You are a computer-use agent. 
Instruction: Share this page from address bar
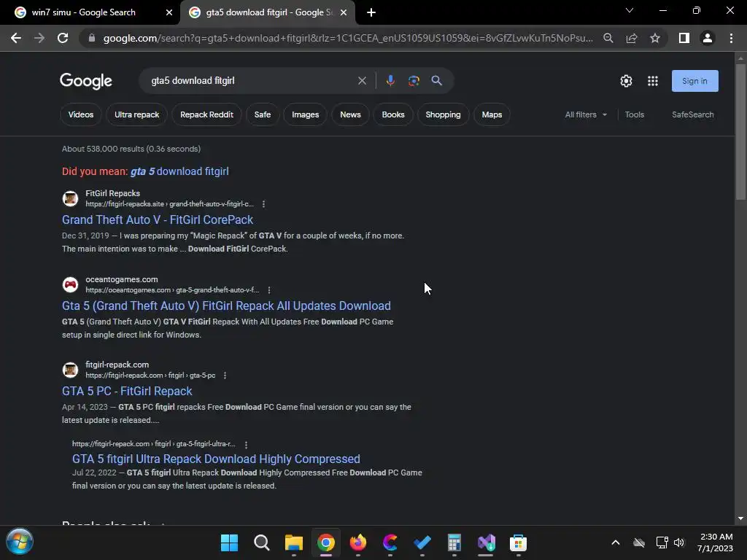(x=632, y=38)
